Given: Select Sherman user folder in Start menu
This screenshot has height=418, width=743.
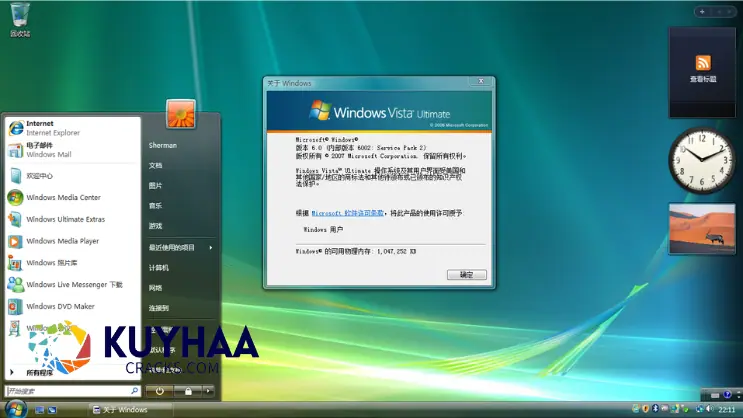Looking at the screenshot, I should (x=163, y=145).
